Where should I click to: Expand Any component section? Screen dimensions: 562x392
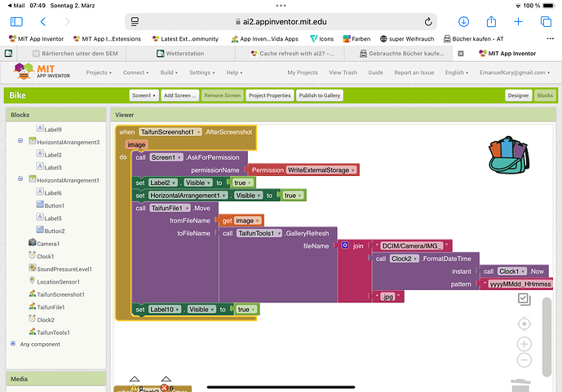(x=13, y=343)
